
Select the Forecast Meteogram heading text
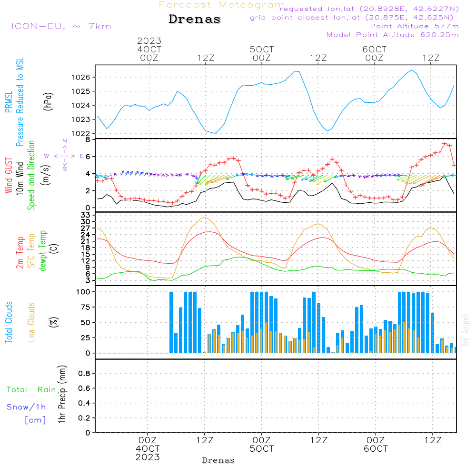tap(222, 5)
